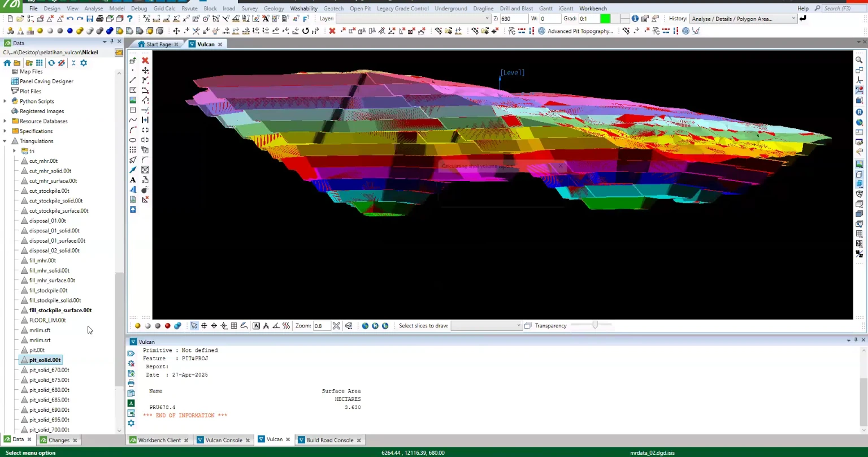Collapse the Triangulations tree node

5,141
